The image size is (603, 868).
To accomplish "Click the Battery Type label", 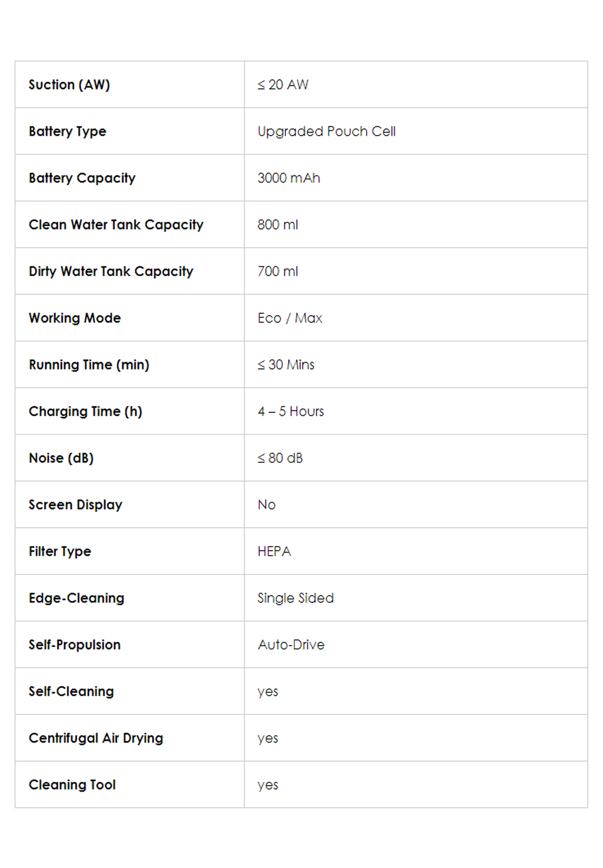I will 68,131.
